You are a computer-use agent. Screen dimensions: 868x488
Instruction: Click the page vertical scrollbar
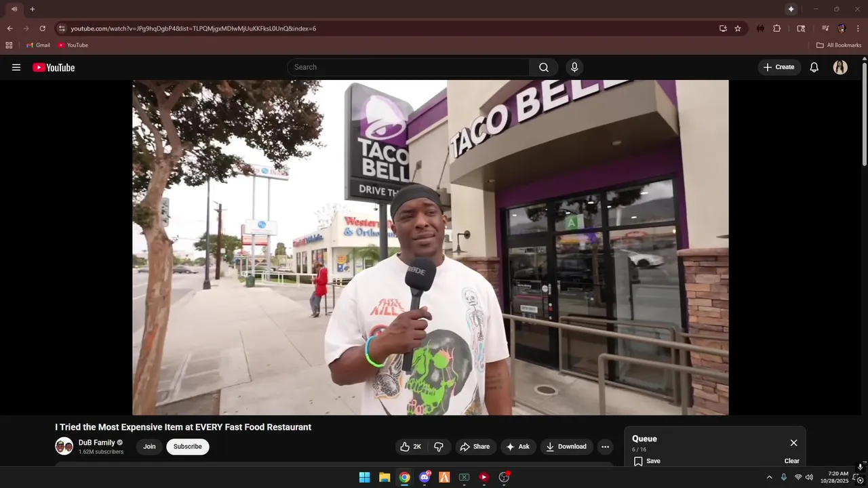point(864,115)
